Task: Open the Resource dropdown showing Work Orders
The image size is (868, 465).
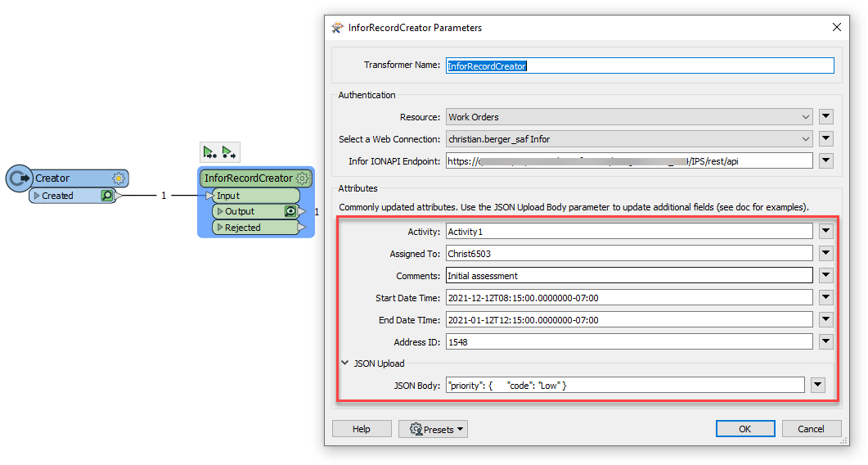Action: coord(629,117)
